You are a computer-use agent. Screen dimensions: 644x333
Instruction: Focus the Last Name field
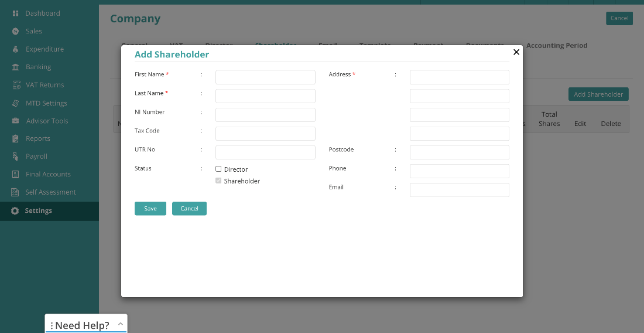pos(265,96)
